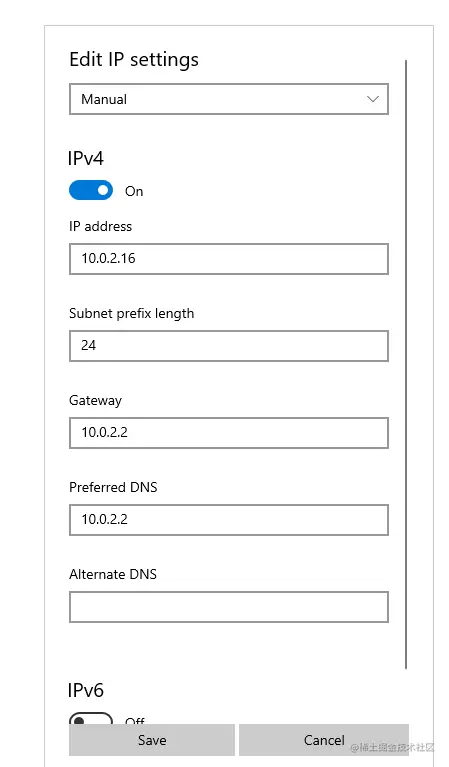Click the Gateway label text

95,401
